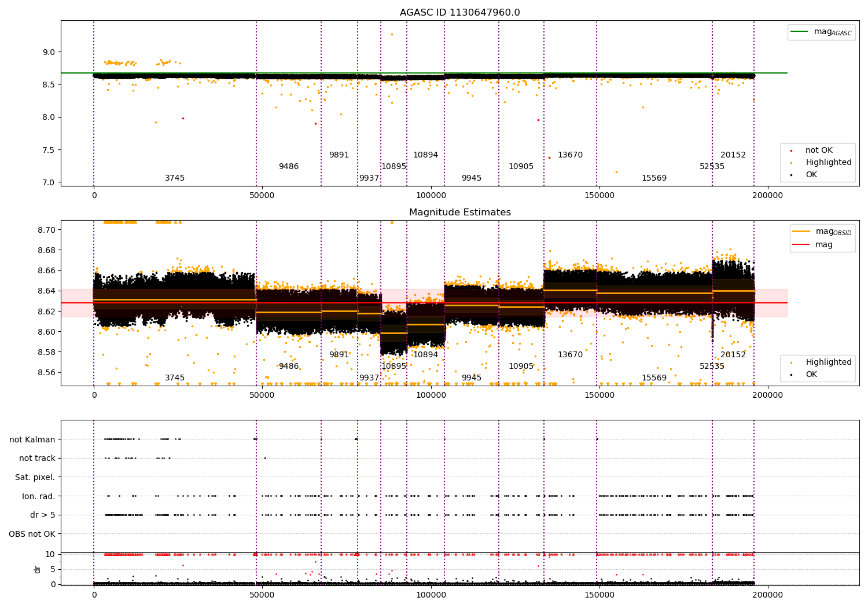
Task: Click OBSID label 9937 in top plot
Action: click(x=369, y=178)
